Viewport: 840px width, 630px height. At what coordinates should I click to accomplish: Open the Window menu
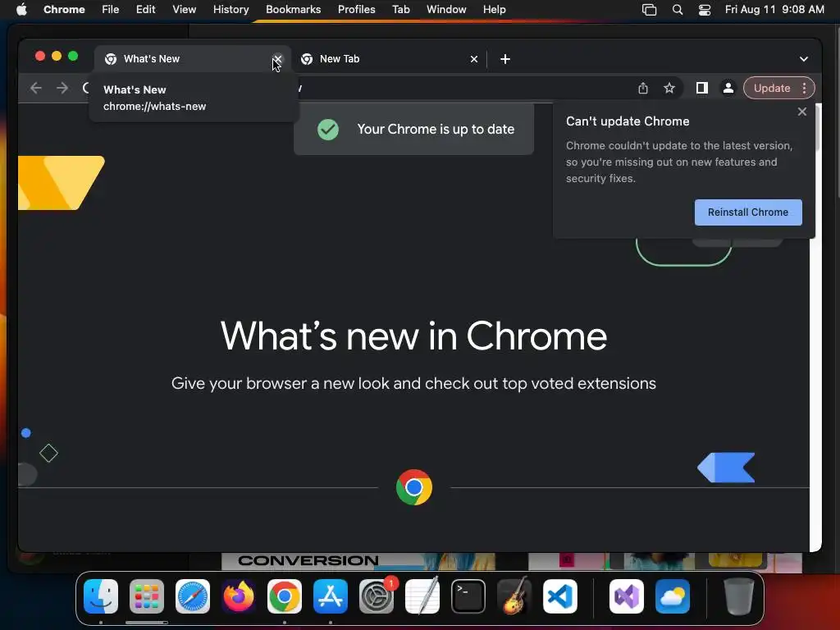tap(446, 10)
